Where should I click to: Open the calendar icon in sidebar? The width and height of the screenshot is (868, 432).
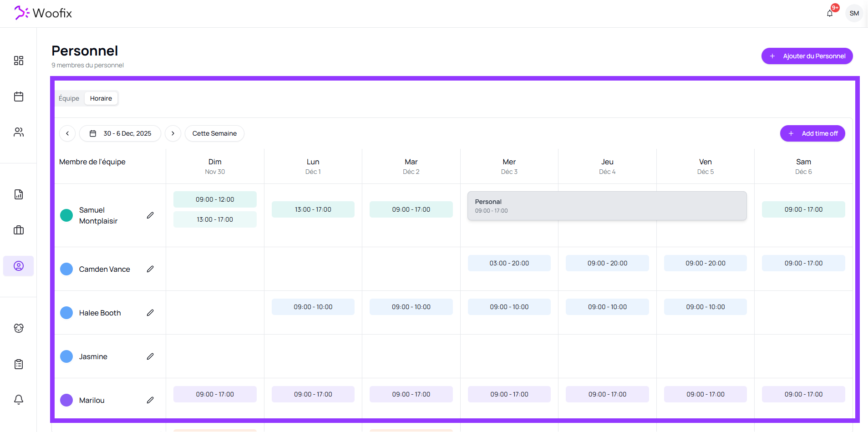pos(19,97)
